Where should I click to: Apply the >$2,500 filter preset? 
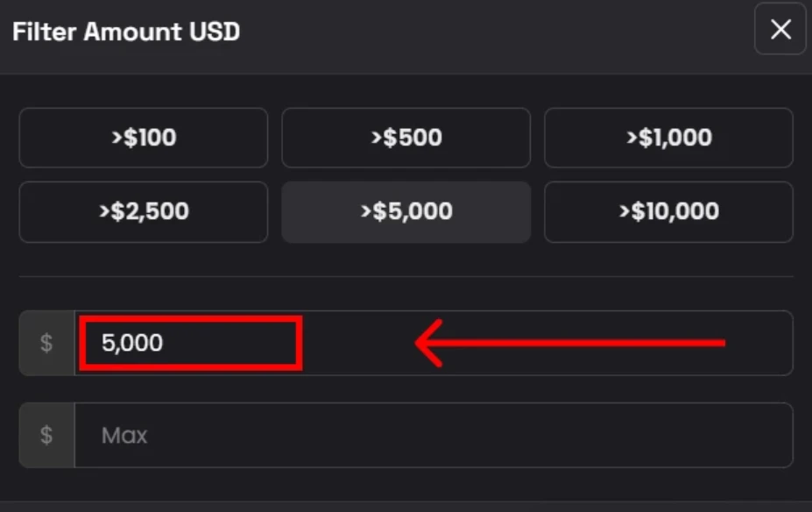pos(143,211)
